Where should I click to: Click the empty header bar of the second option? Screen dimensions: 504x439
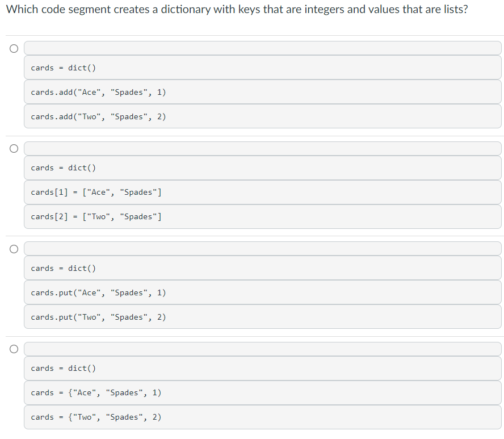pyautogui.click(x=262, y=148)
